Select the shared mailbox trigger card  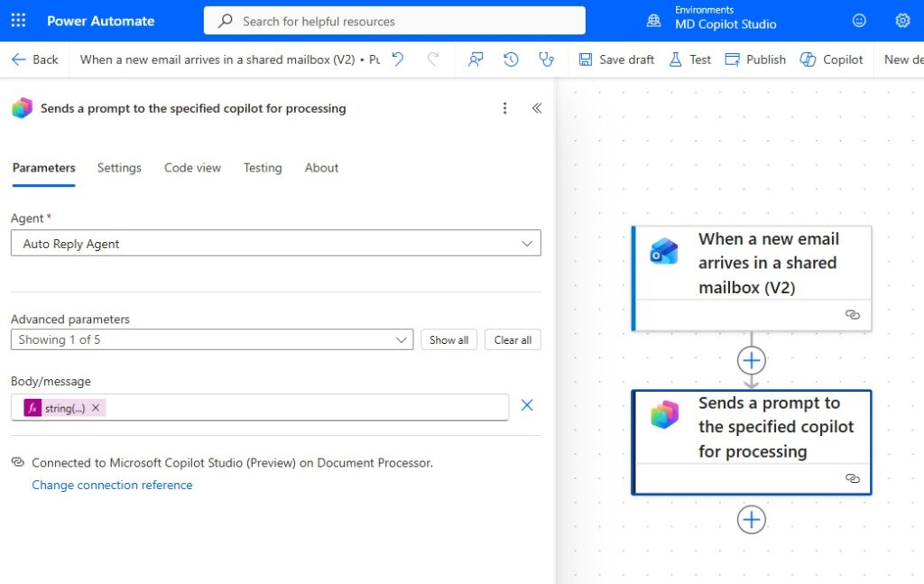point(752,264)
